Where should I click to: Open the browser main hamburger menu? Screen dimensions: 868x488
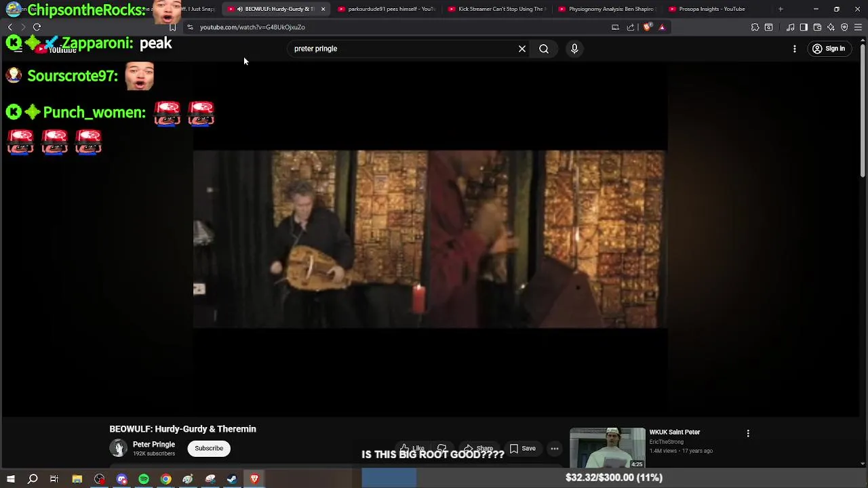(x=858, y=27)
